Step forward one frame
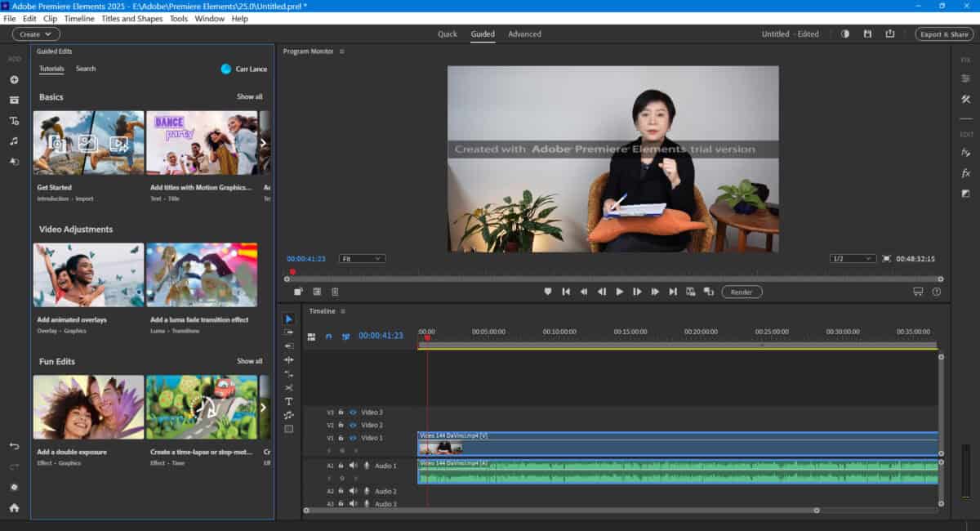 coord(637,292)
